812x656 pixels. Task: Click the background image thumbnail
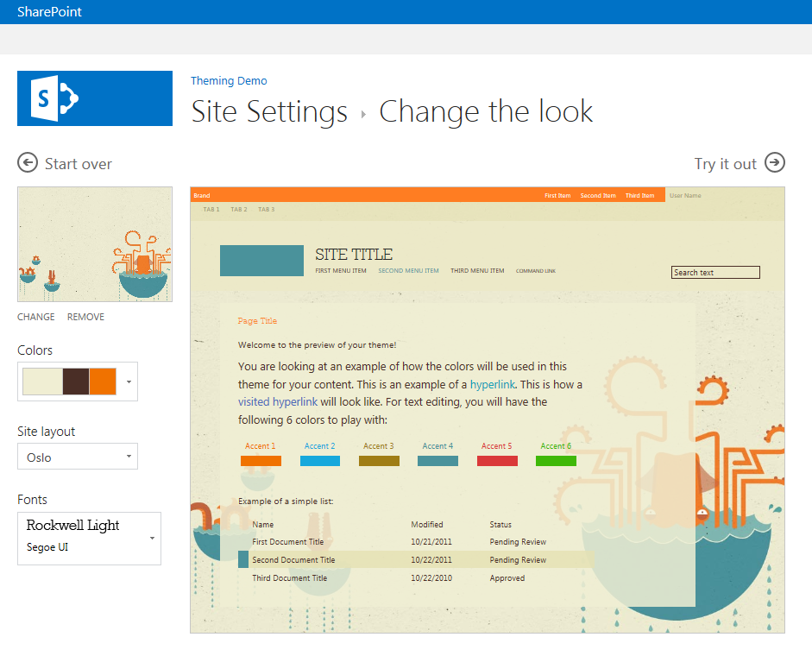click(95, 244)
